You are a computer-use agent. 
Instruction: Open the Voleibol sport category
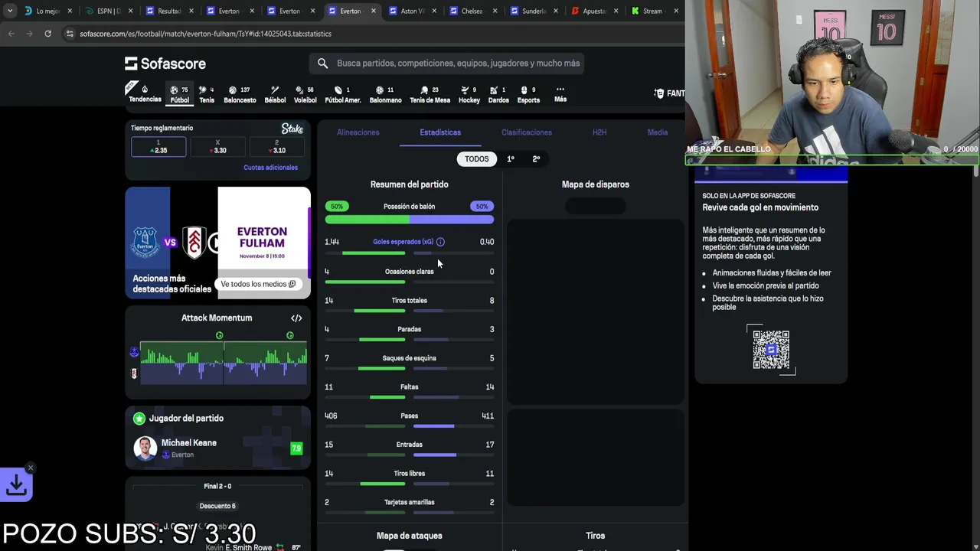pyautogui.click(x=305, y=94)
